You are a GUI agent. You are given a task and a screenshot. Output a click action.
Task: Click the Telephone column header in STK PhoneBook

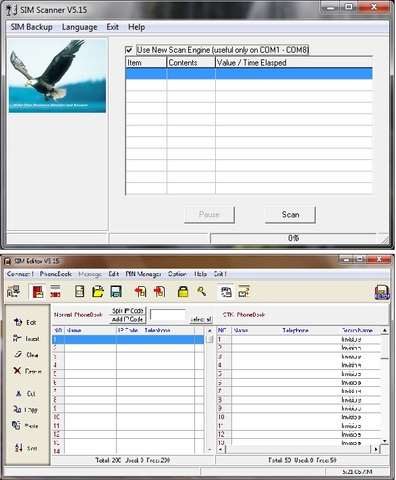coord(295,330)
